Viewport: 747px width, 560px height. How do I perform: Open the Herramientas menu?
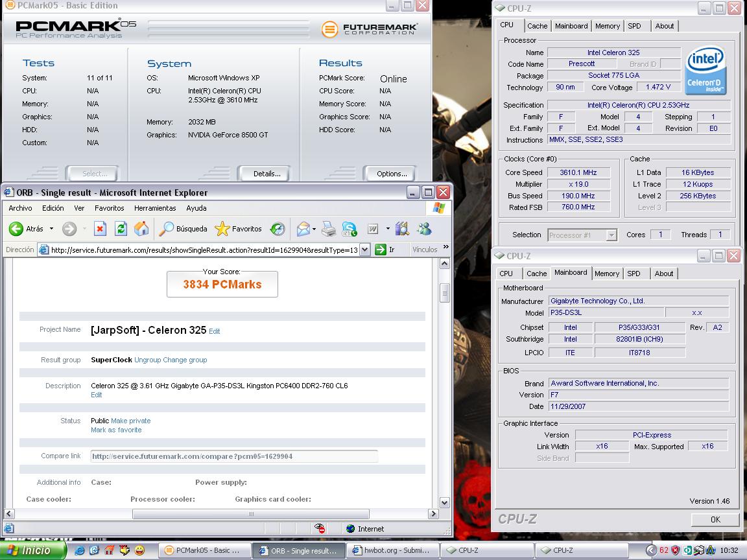(x=155, y=208)
